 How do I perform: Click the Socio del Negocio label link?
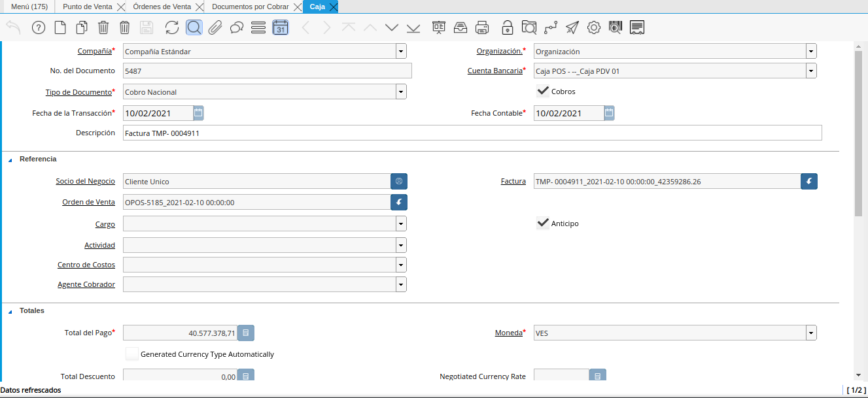pyautogui.click(x=86, y=181)
